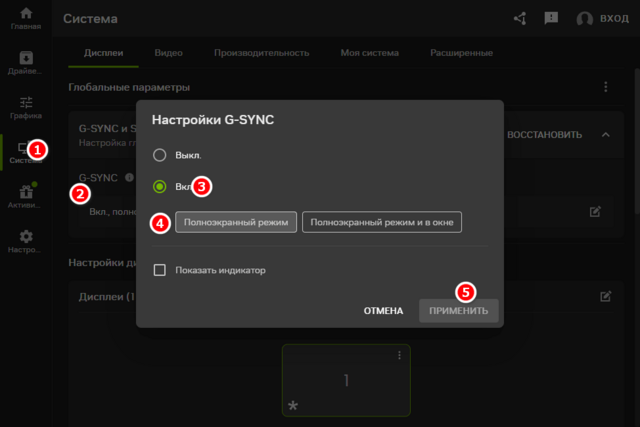Edit the G-SYNC setting via pencil icon
The width and height of the screenshot is (640, 427).
coord(595,211)
